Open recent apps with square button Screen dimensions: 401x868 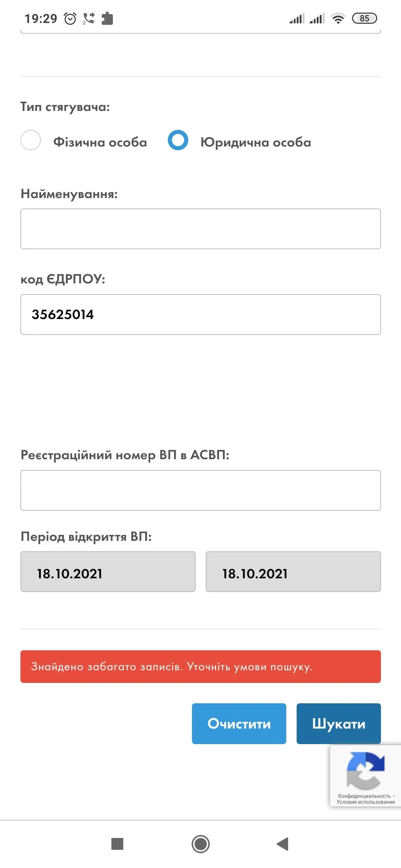[117, 844]
